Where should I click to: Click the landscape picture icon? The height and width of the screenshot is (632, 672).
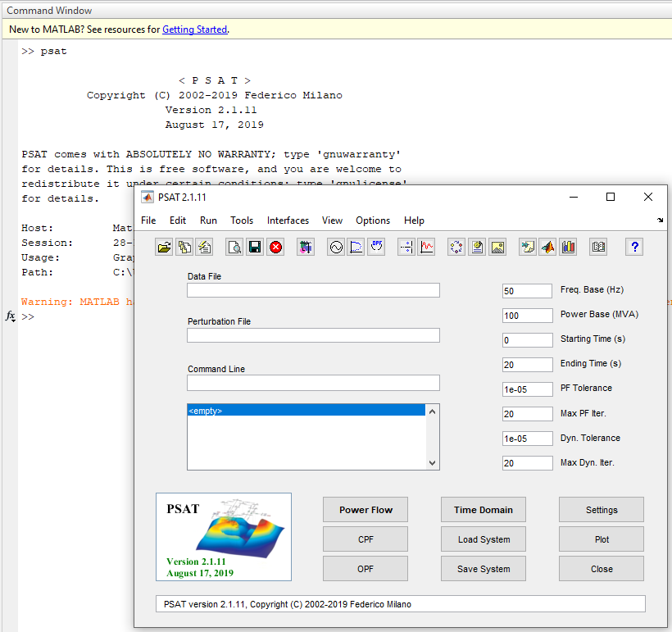[497, 247]
